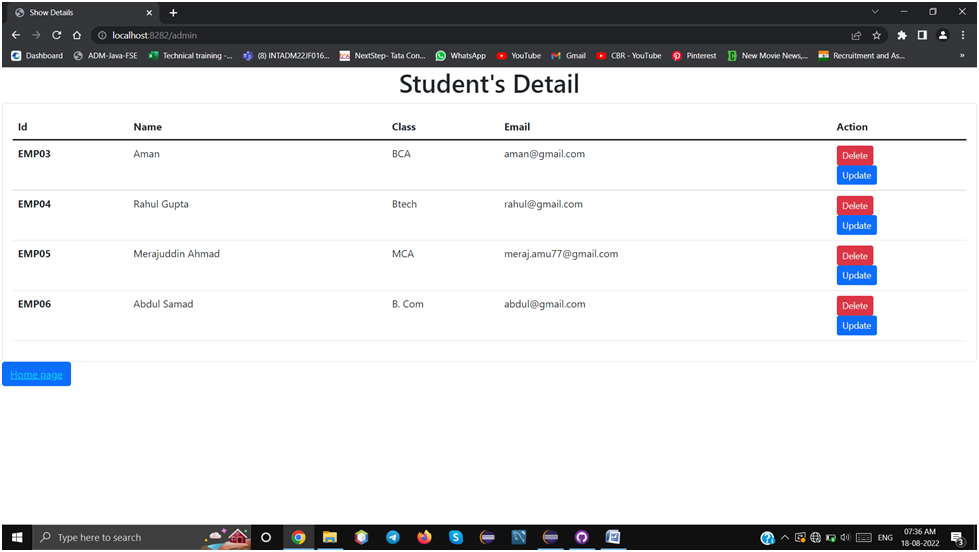Open the Extensions puzzle icon
This screenshot has width=979, height=552.
click(x=902, y=36)
